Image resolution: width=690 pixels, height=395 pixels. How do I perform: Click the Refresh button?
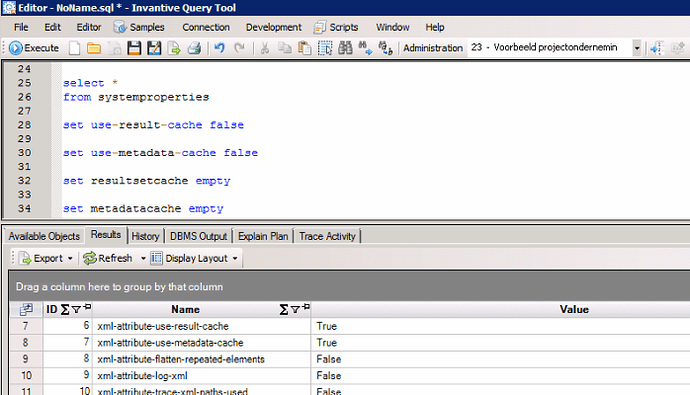108,259
